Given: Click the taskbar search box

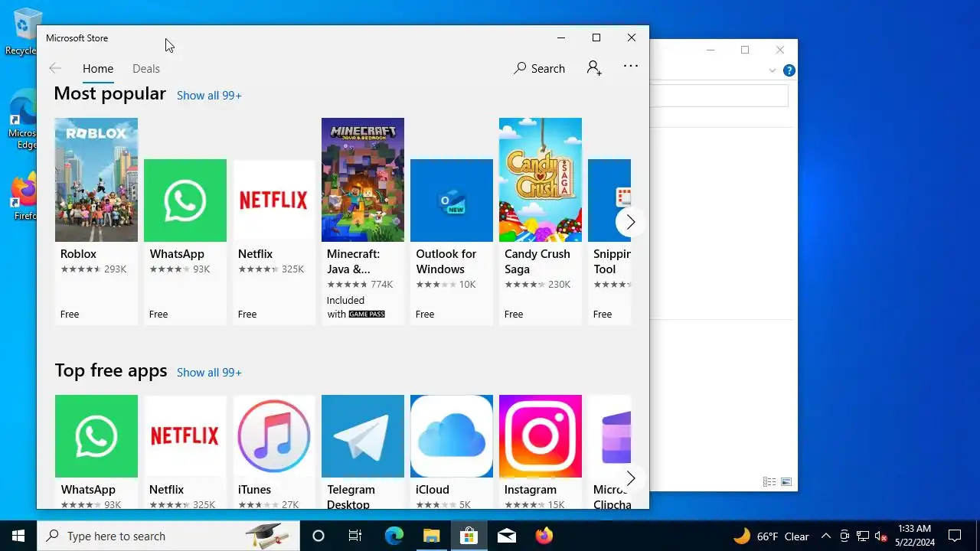Looking at the screenshot, I should point(168,536).
